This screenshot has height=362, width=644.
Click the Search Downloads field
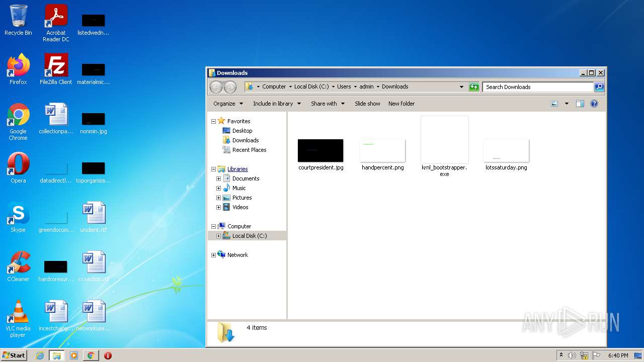coord(538,87)
